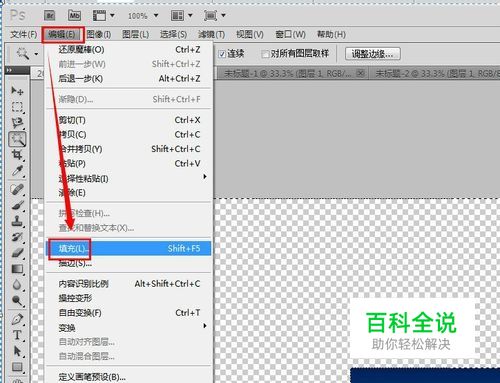
Task: Choose 清除(E) menu item
Action: point(129,193)
